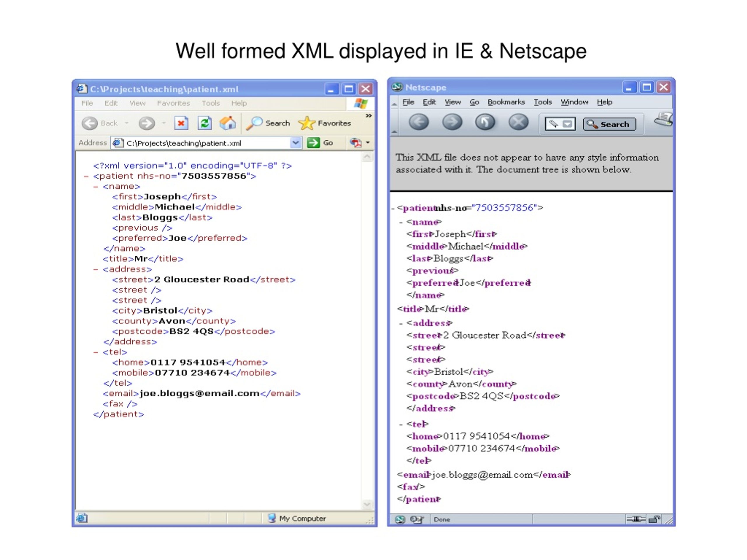Open the IE Help menu
This screenshot has height=560, width=747.
click(239, 103)
